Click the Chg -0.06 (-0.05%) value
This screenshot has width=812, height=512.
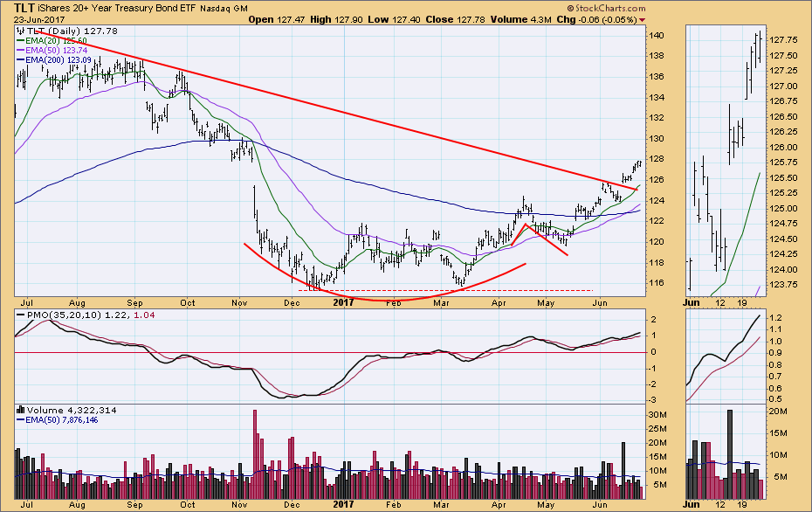point(596,20)
